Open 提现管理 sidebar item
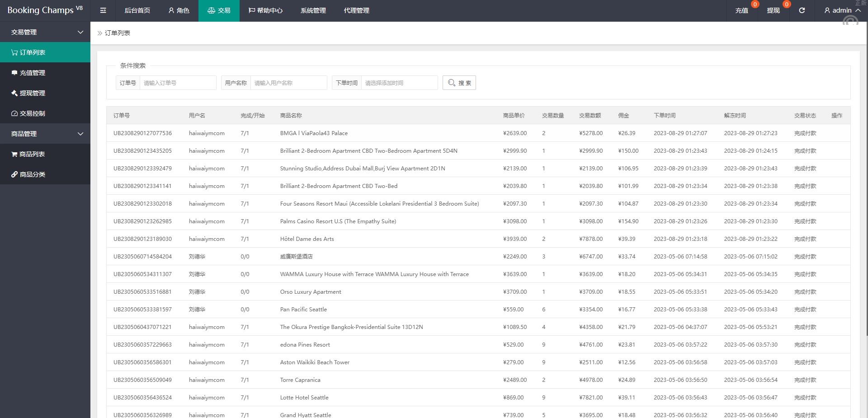Screen dimensions: 868x418 (45, 93)
